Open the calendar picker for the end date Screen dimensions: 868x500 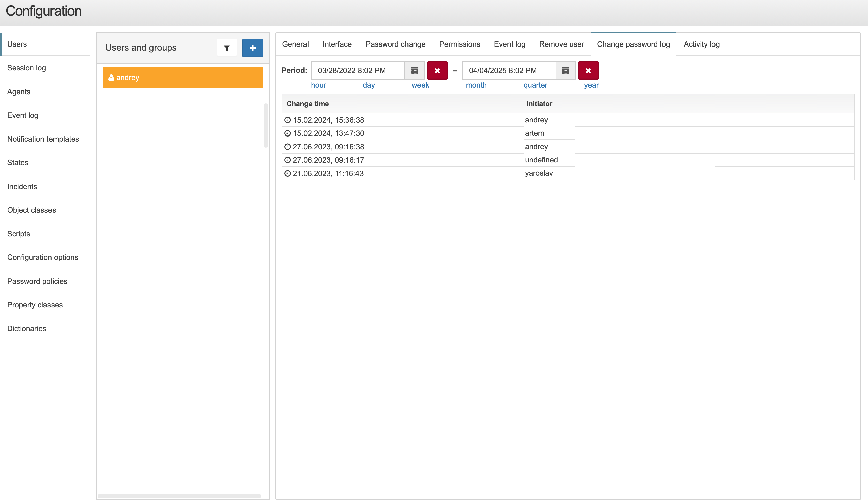click(x=566, y=70)
